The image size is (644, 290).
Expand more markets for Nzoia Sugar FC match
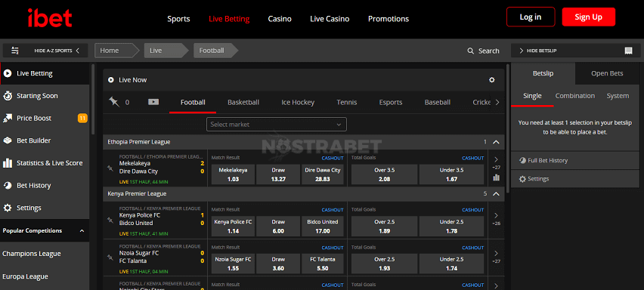coord(496,253)
